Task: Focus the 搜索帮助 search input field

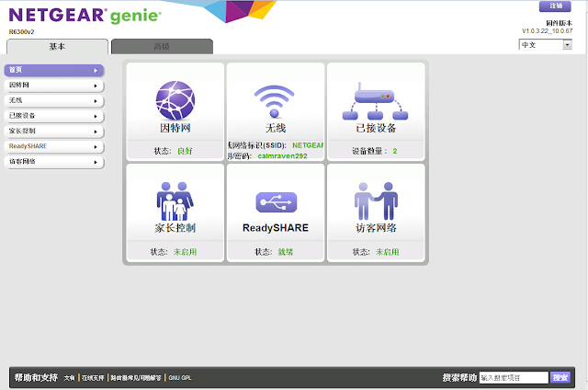Action: tap(514, 378)
